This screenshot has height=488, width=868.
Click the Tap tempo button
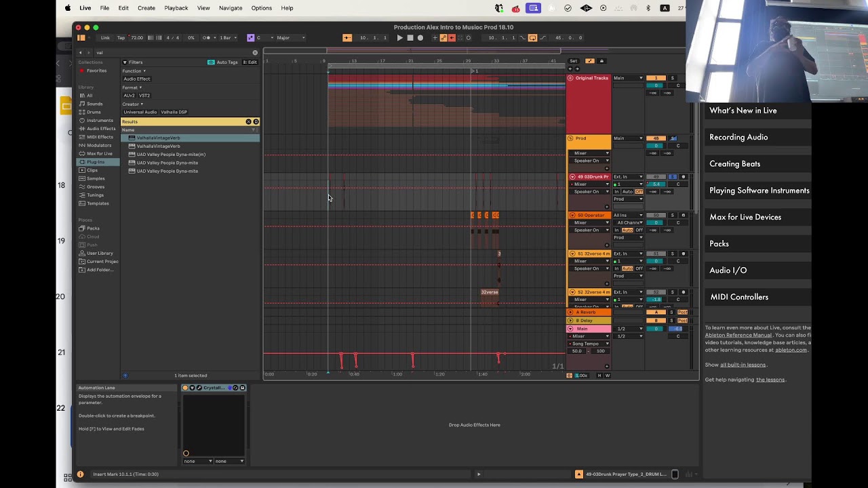pyautogui.click(x=121, y=38)
